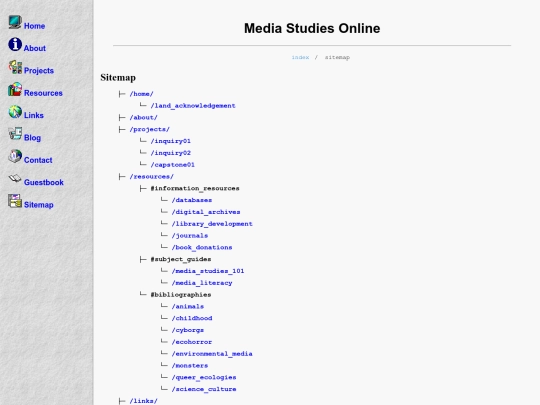
Task: Open the /cyborgs bibliography link
Action: click(x=188, y=330)
